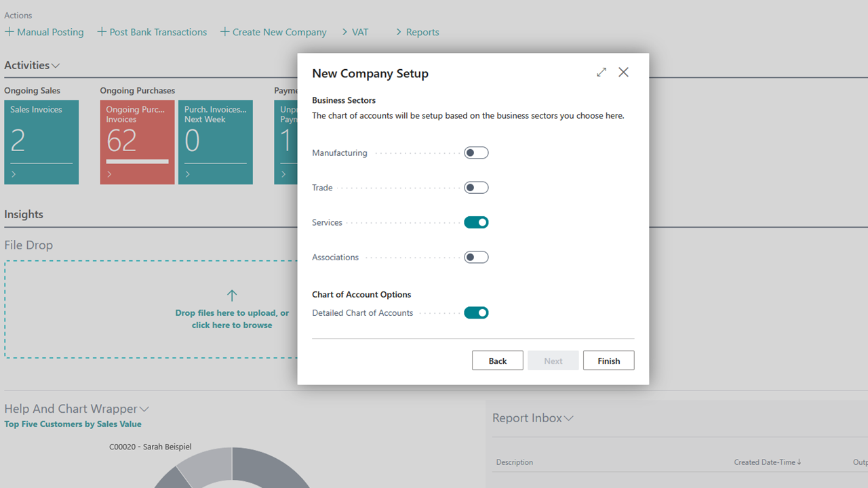
Task: Click the Ongoing Sales group label
Action: [32, 91]
